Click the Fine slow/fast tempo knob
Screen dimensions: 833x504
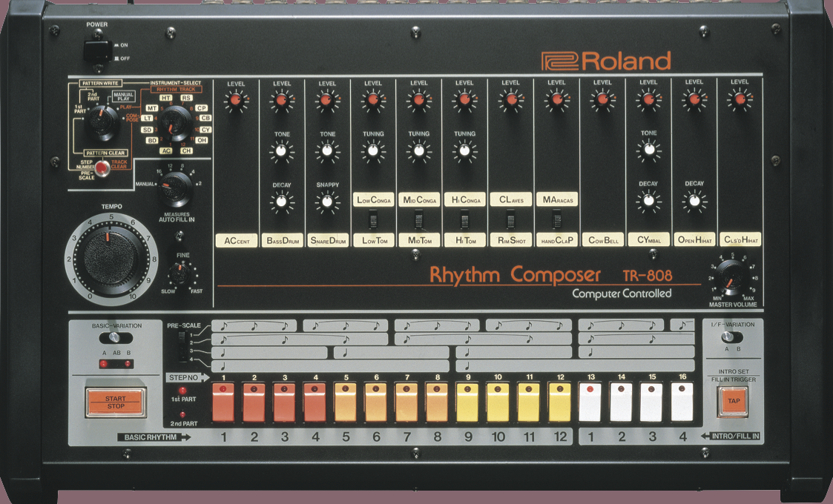(x=180, y=273)
